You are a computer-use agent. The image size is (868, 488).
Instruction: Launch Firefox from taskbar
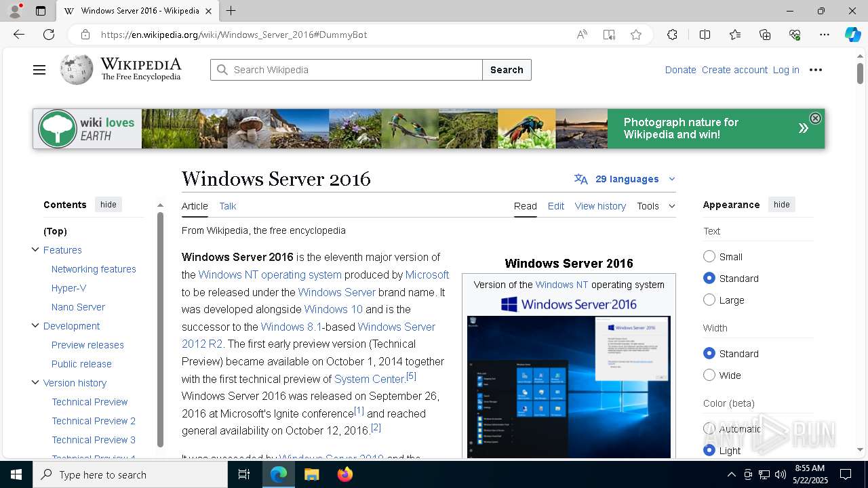[345, 474]
